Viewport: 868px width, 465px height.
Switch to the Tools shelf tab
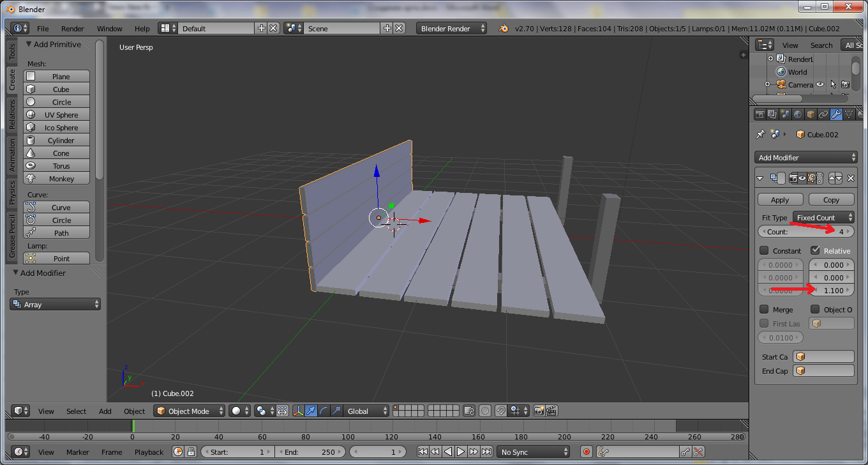11,52
